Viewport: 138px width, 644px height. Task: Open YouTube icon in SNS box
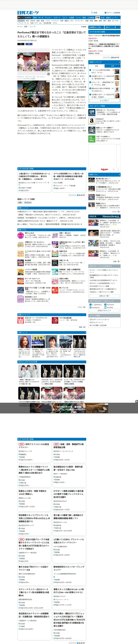pyautogui.click(x=105, y=308)
